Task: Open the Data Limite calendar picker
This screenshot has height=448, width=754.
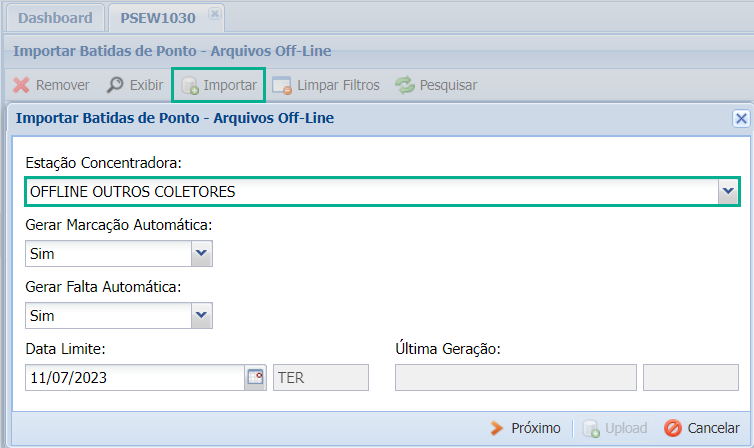Action: [x=255, y=377]
